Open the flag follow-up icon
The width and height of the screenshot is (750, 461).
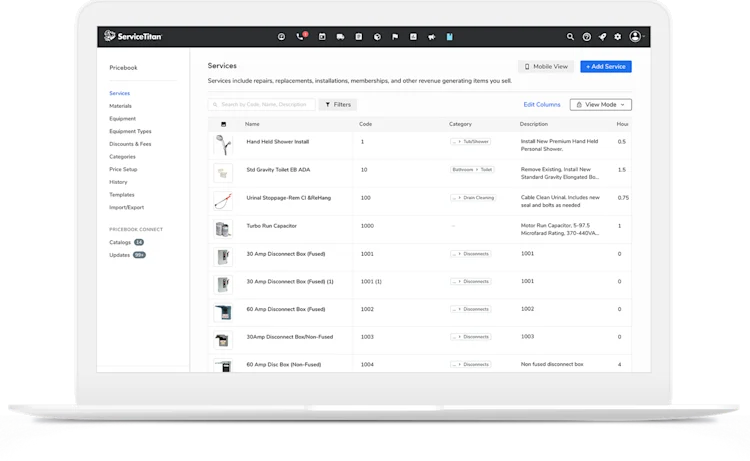point(395,37)
